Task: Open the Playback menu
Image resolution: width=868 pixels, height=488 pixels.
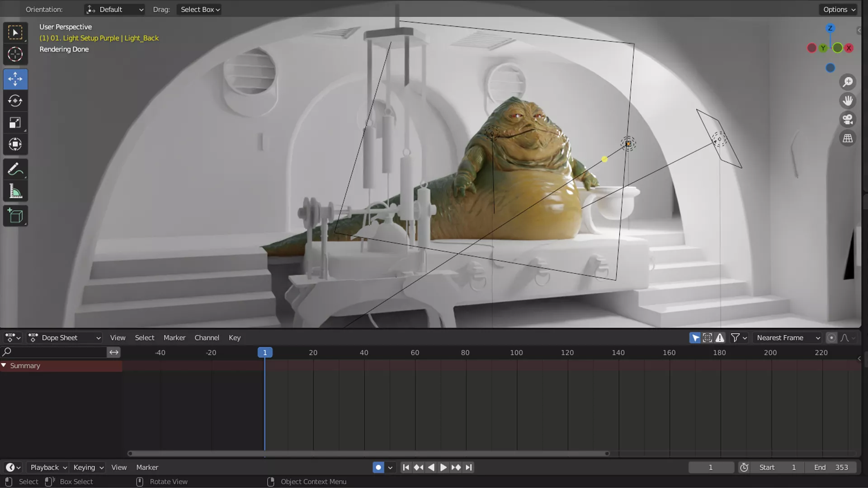Action: [47, 467]
